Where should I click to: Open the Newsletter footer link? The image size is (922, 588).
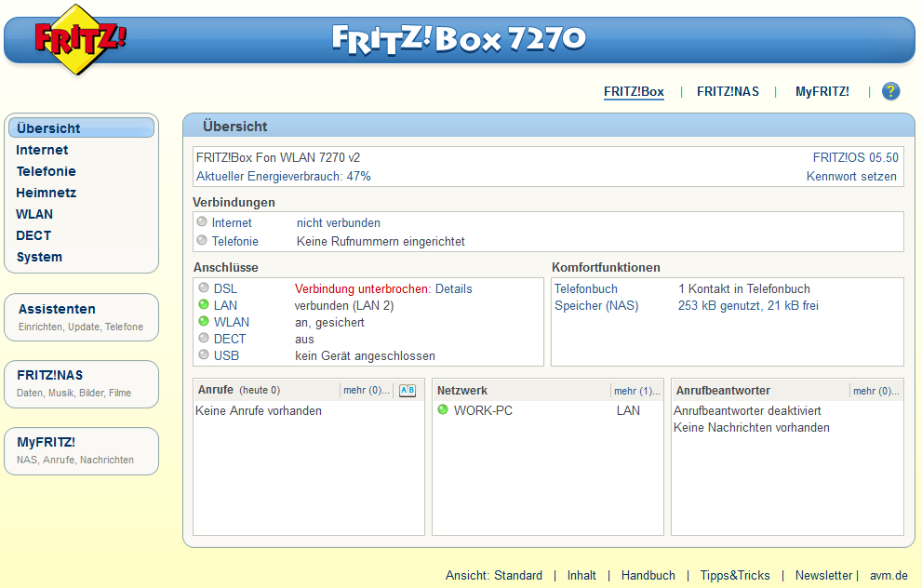point(823,575)
